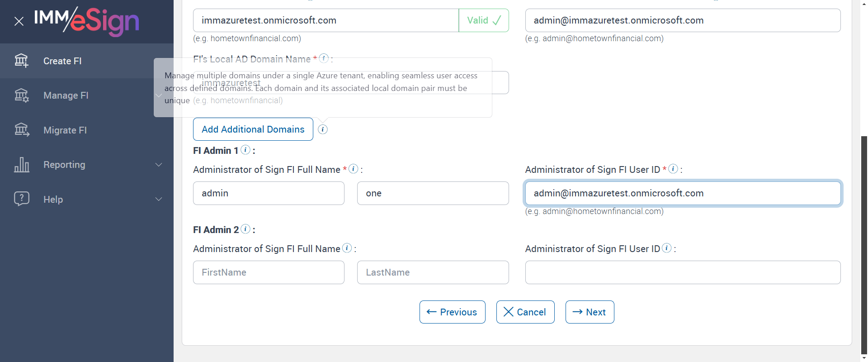868x362 pixels.
Task: Click the FI Admin 2 LastName field
Action: (x=433, y=272)
